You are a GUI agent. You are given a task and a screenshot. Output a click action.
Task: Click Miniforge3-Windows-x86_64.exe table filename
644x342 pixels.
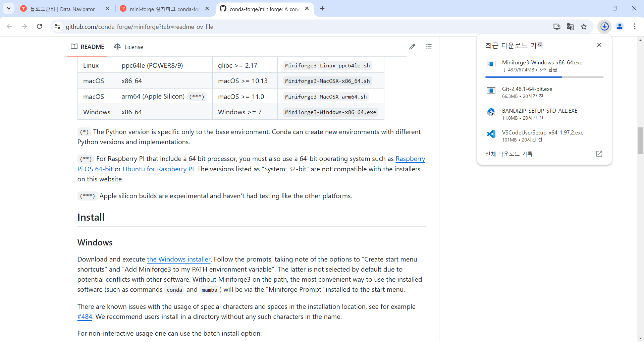point(330,112)
